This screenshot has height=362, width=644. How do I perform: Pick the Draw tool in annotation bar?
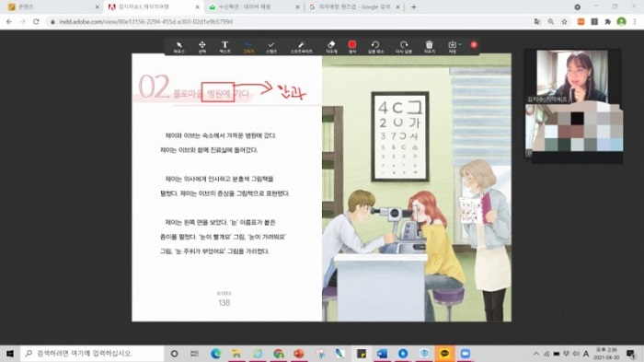tap(248, 47)
